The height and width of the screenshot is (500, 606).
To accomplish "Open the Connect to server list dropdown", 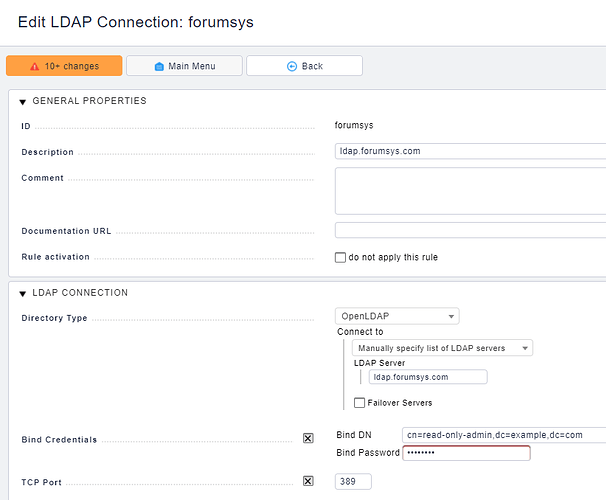I will [x=442, y=348].
